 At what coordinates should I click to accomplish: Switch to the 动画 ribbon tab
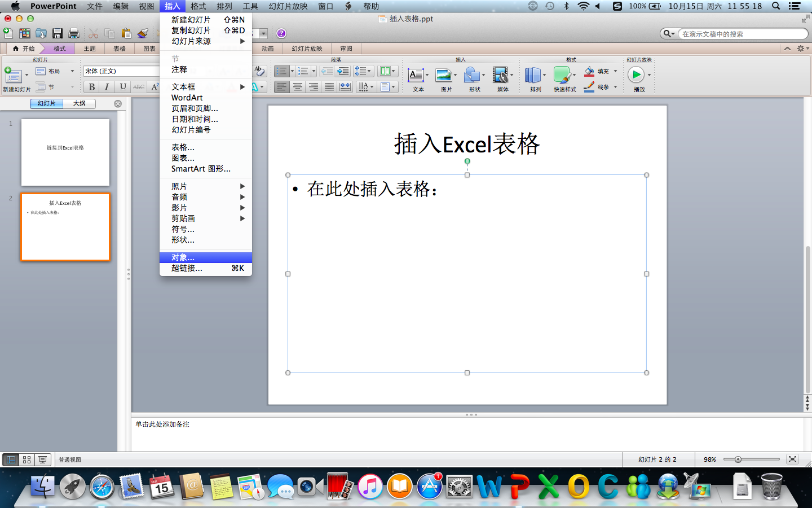click(268, 49)
